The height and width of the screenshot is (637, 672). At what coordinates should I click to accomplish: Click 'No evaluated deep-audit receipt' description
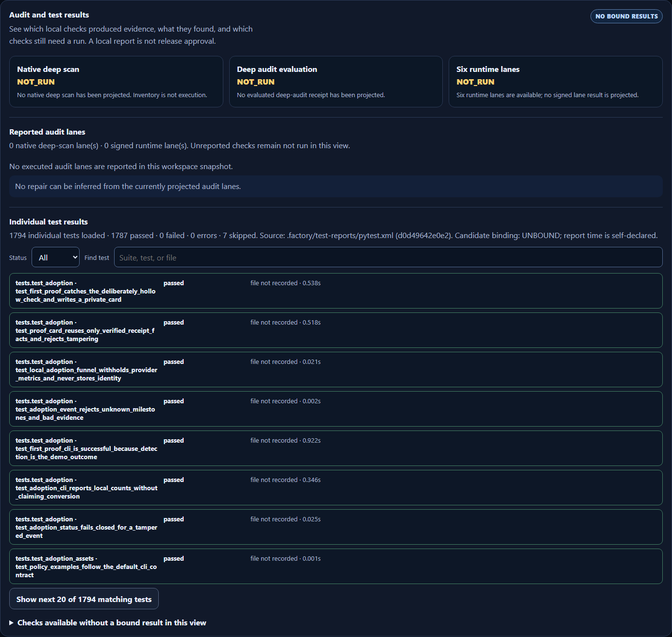point(311,95)
